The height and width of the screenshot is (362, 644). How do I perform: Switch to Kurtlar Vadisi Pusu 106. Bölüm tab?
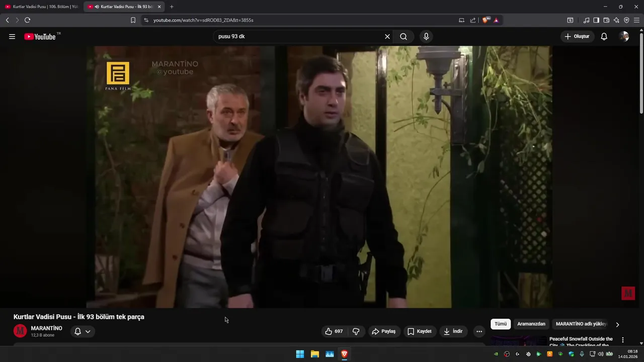42,7
